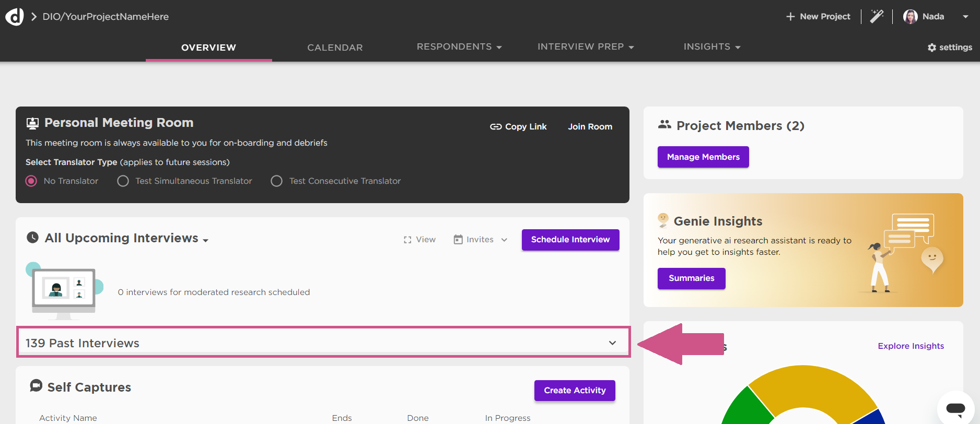Click Nada's profile avatar
The width and height of the screenshot is (980, 424).
tap(911, 17)
